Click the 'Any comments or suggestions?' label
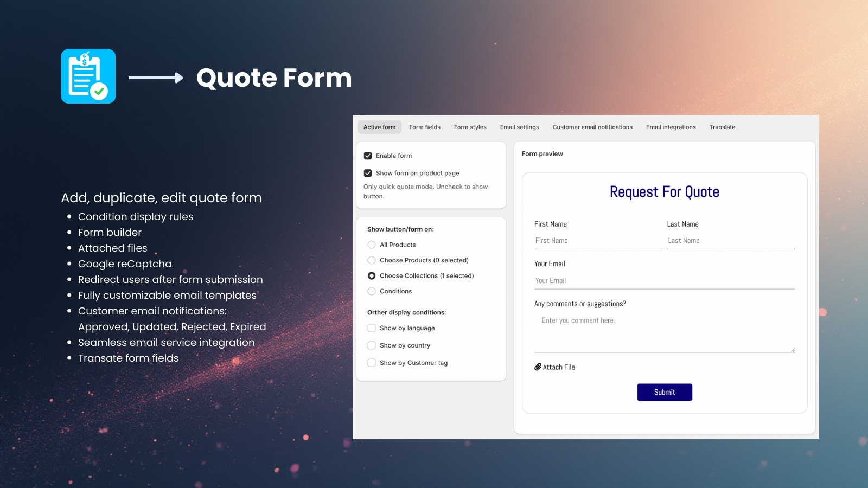 click(580, 304)
